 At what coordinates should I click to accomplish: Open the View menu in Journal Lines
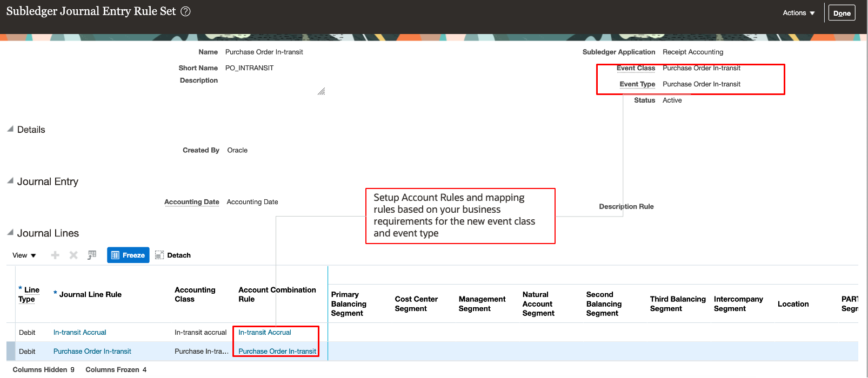tap(24, 255)
